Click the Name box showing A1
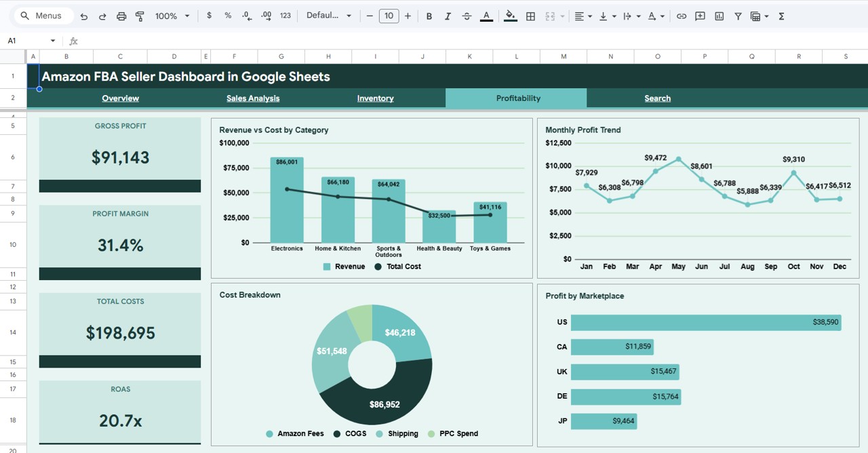868x453 pixels. point(26,41)
